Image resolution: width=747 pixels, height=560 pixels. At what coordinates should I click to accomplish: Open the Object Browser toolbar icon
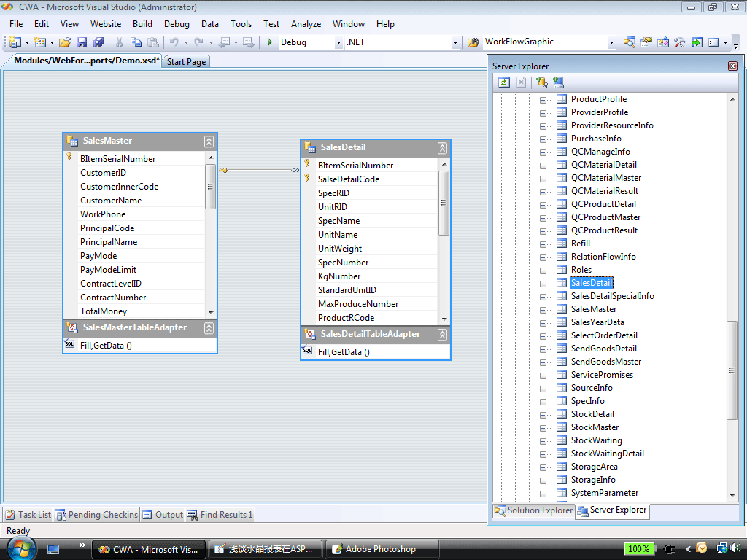tap(662, 42)
